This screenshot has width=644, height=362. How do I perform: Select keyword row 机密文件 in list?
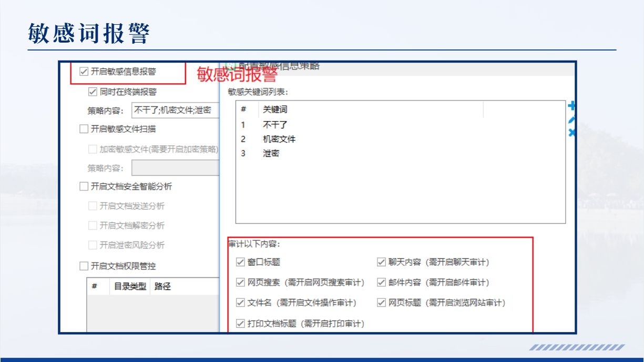pyautogui.click(x=279, y=139)
